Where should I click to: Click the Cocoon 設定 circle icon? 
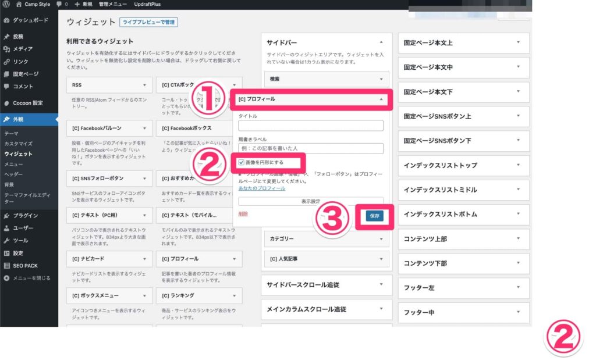[x=6, y=103]
